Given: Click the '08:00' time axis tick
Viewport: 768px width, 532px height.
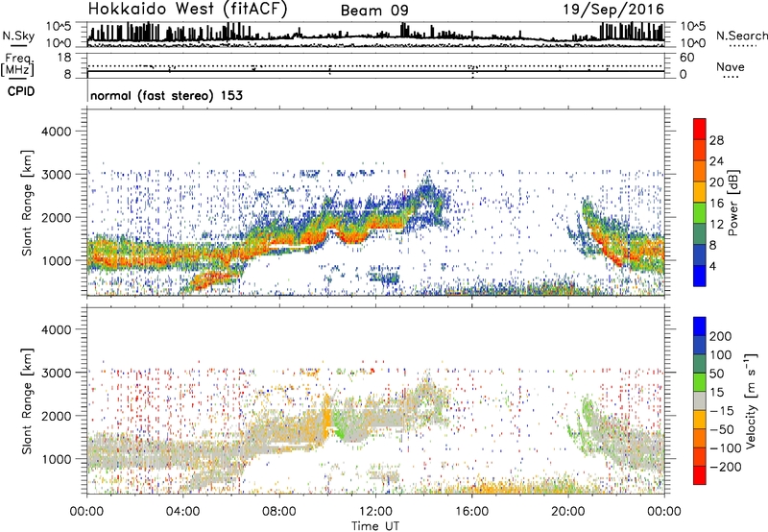Looking at the screenshot, I should [x=279, y=512].
